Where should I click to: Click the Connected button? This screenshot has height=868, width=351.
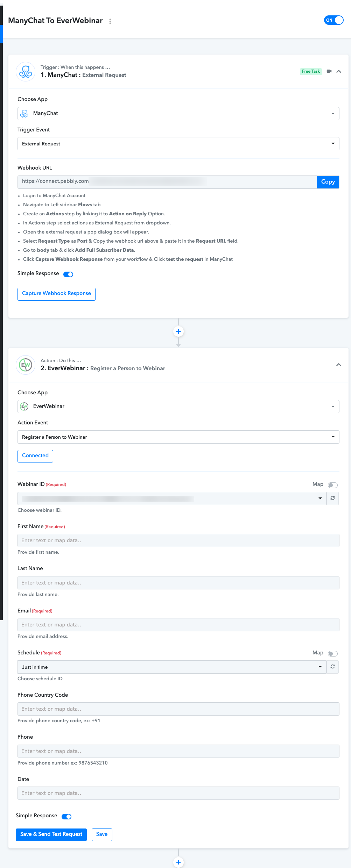click(35, 456)
